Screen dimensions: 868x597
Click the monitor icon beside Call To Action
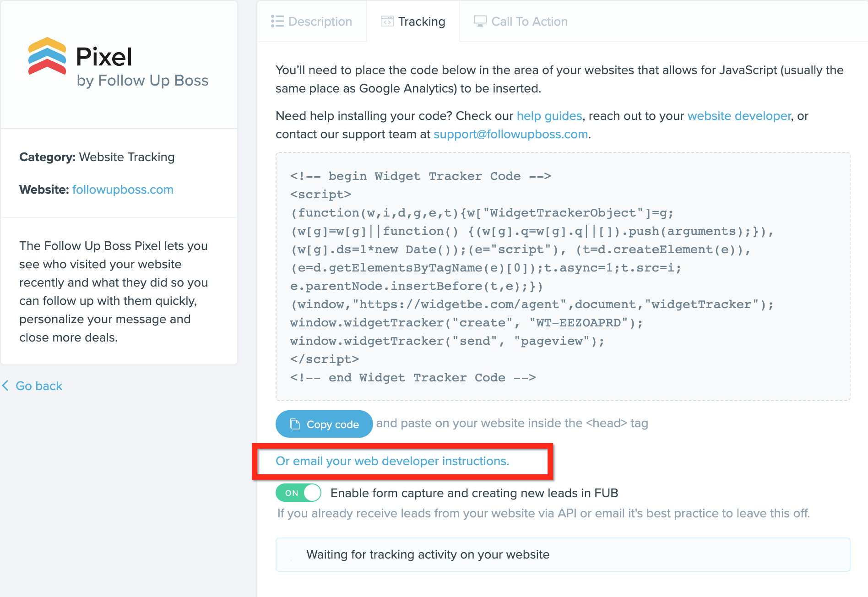[480, 21]
